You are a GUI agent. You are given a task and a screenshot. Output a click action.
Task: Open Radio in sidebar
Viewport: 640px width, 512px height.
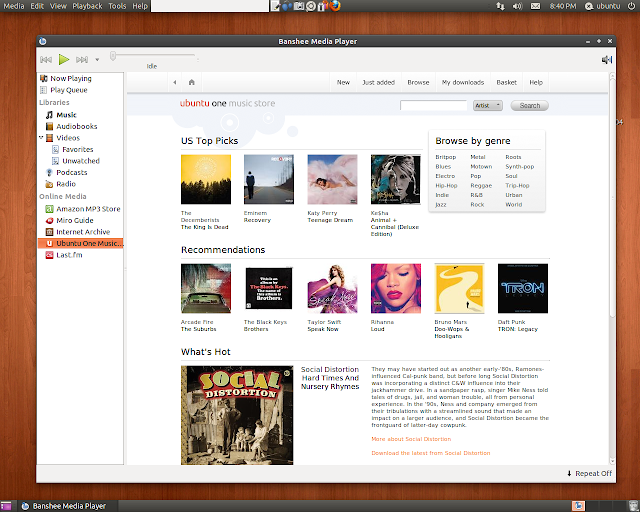[61, 184]
